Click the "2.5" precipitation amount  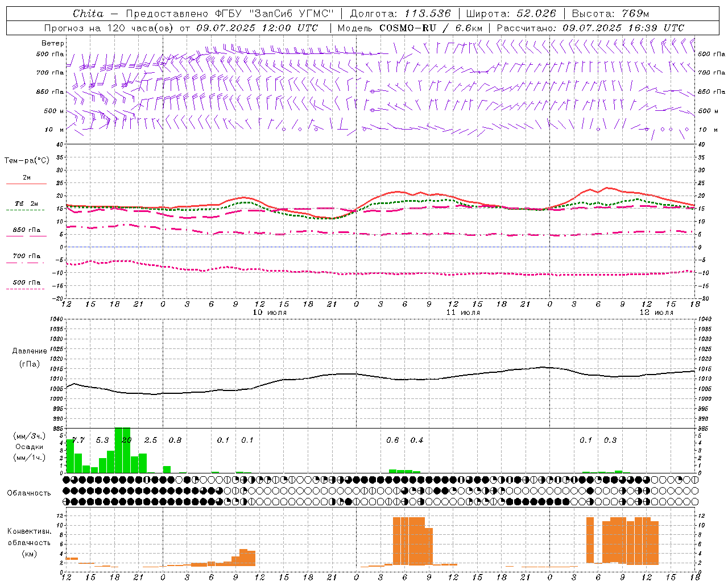tap(151, 440)
